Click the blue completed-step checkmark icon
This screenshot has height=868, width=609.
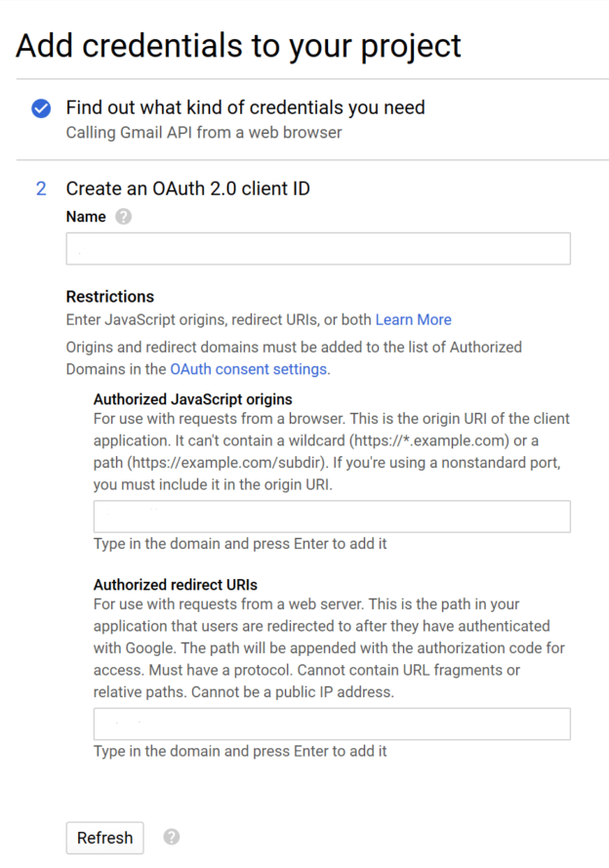click(x=41, y=108)
